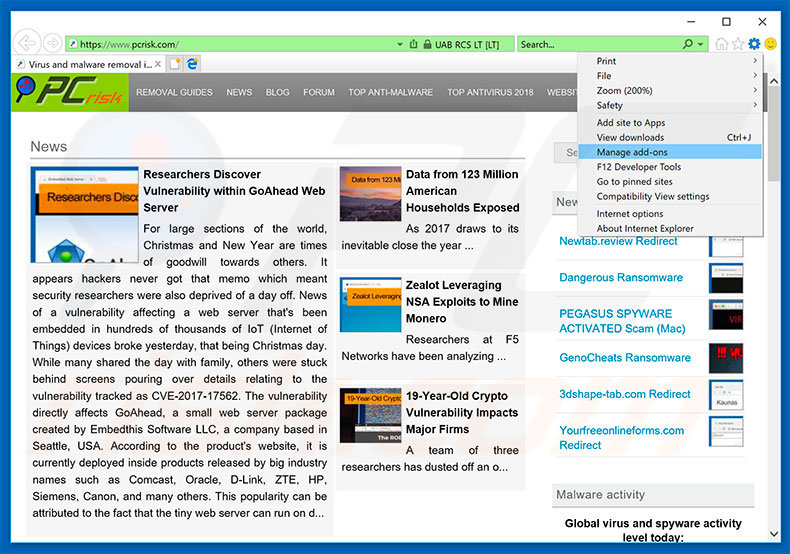Select Manage add-ons menu entry

point(670,152)
